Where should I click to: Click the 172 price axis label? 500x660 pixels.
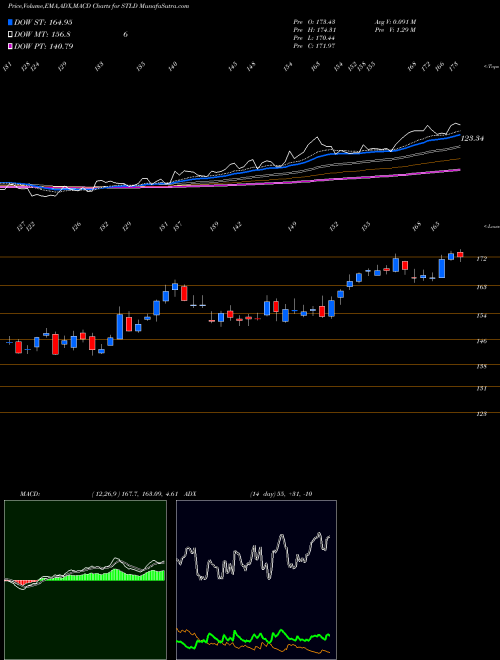481,259
